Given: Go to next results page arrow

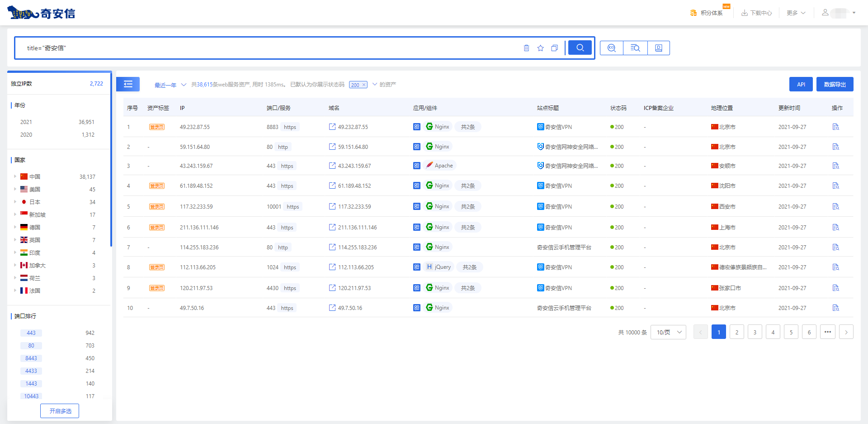Looking at the screenshot, I should tap(846, 332).
